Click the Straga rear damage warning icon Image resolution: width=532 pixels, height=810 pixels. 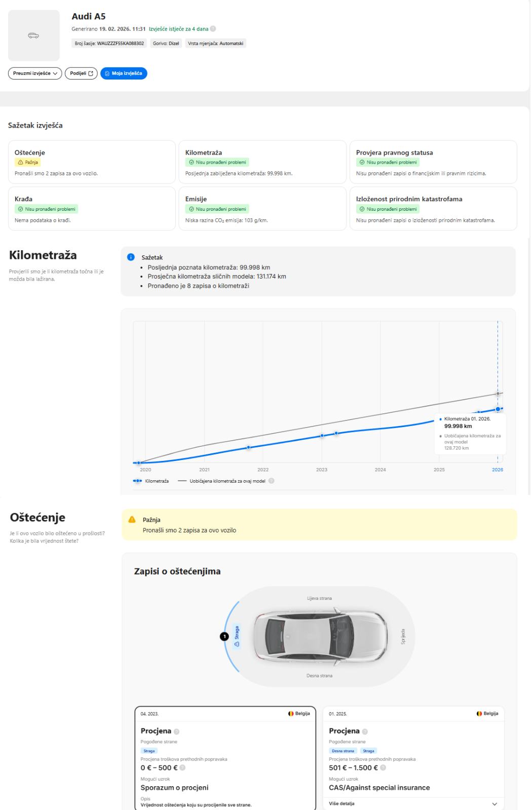[x=237, y=644]
